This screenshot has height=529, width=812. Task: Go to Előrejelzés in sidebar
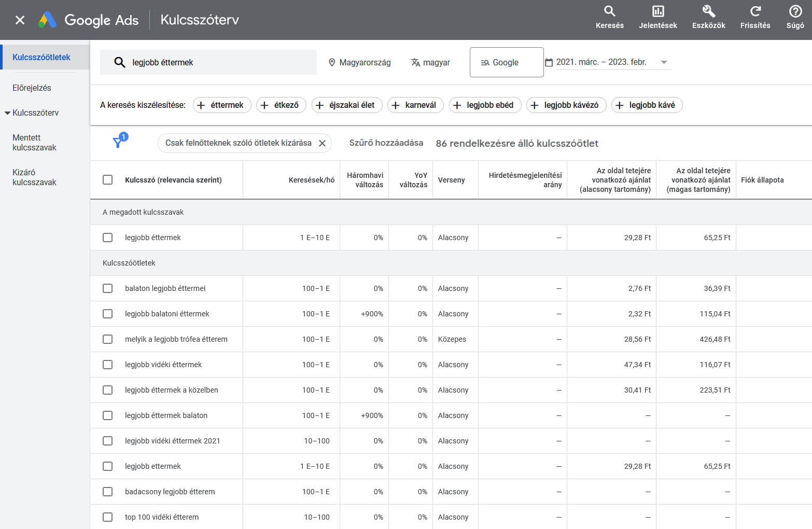point(32,88)
